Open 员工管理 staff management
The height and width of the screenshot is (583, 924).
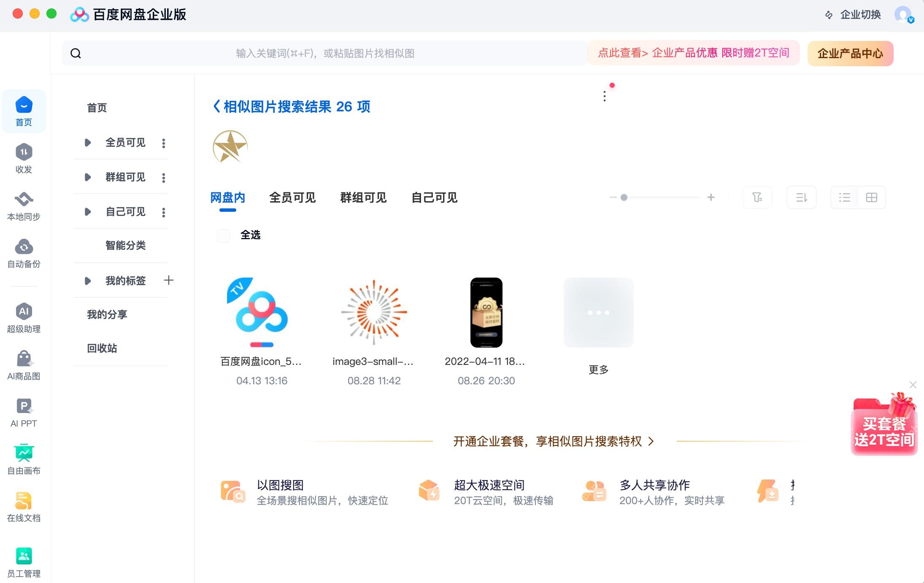pyautogui.click(x=24, y=562)
